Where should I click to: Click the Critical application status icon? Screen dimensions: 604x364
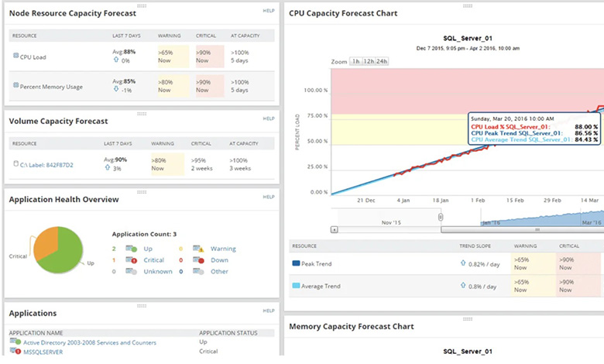click(x=132, y=260)
